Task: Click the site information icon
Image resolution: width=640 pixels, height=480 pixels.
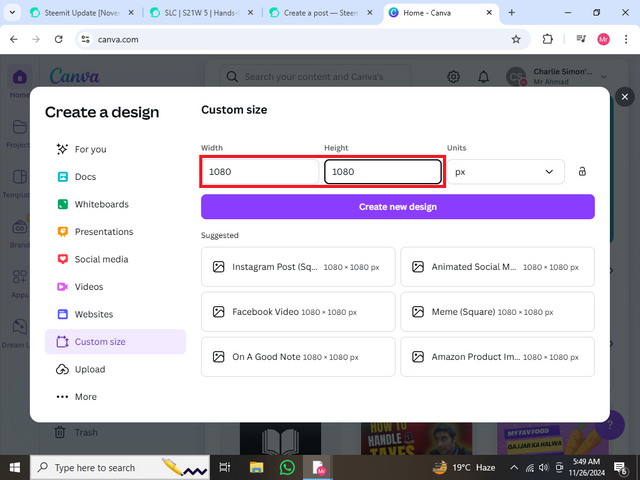Action: [x=85, y=39]
